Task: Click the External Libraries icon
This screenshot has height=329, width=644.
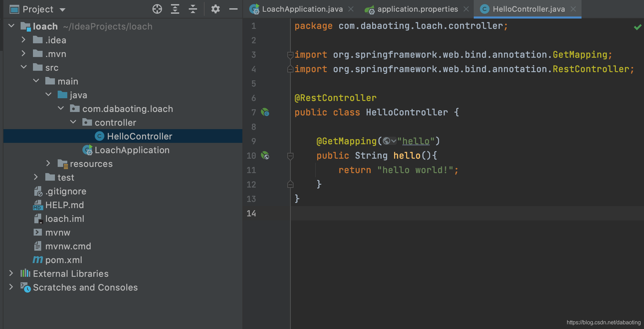Action: pos(25,273)
